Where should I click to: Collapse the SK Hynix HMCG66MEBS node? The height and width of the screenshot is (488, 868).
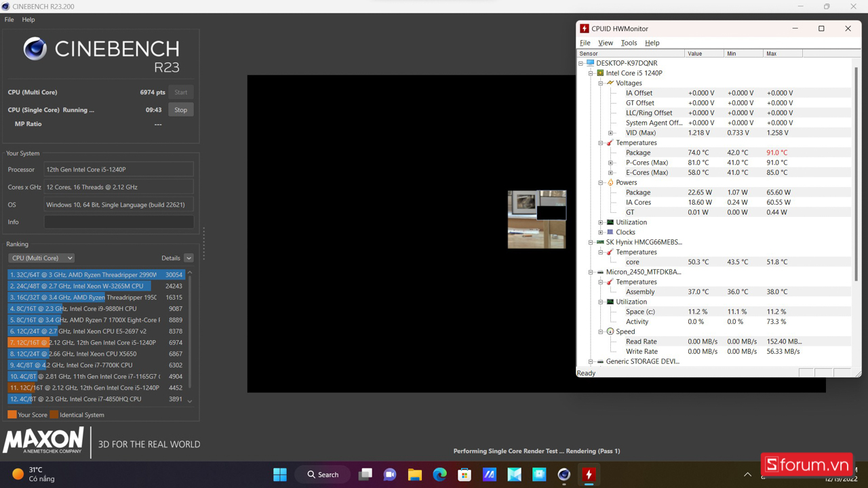[591, 242]
